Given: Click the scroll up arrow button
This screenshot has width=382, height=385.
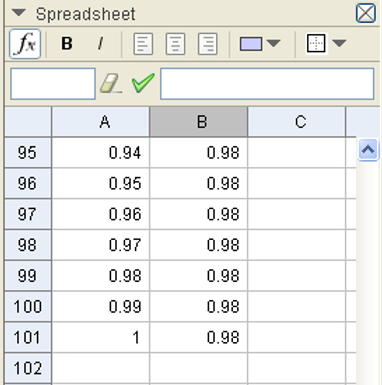Looking at the screenshot, I should pos(368,149).
